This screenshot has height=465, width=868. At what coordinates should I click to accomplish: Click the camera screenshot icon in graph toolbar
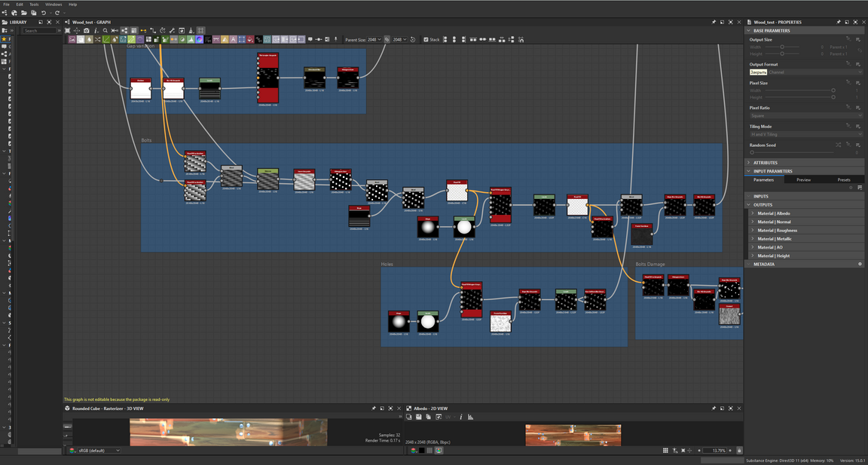tap(87, 31)
